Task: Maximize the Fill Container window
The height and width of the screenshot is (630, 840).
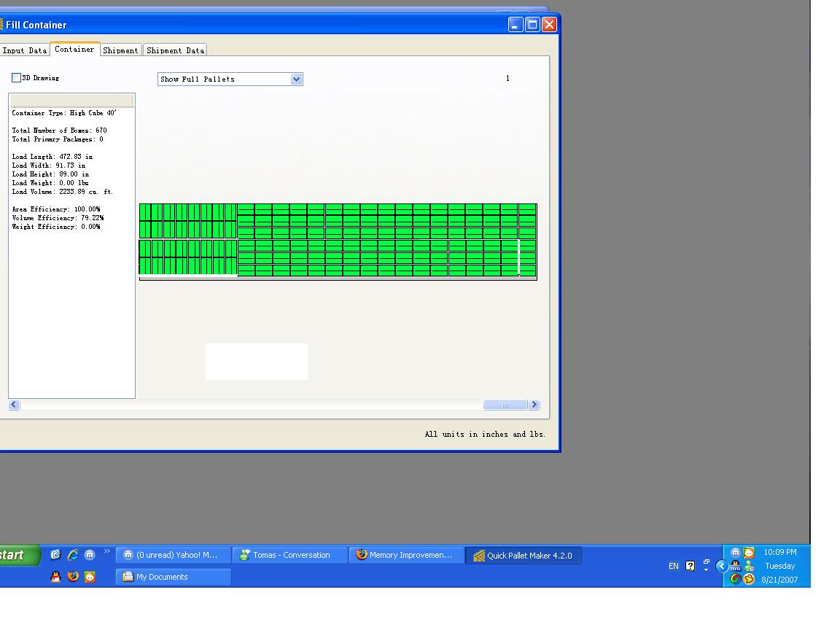Action: 532,25
